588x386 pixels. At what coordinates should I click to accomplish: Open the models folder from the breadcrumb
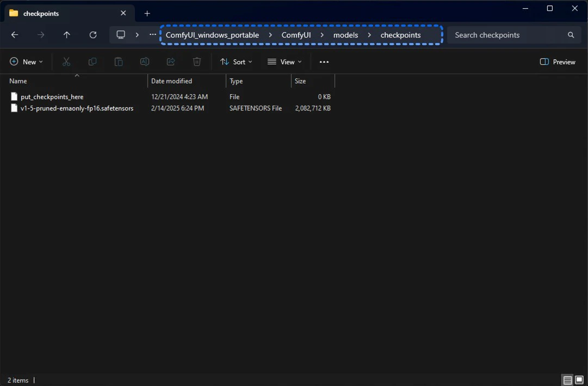(x=345, y=35)
